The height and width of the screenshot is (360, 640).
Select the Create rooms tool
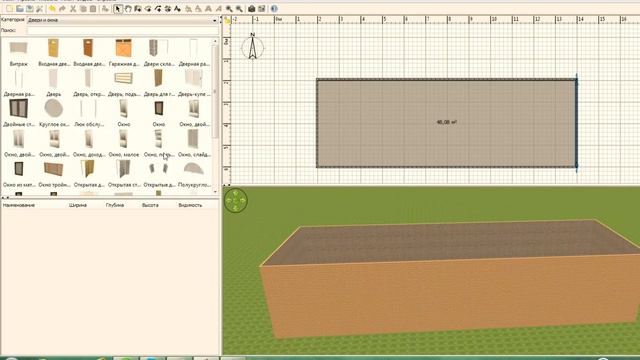point(148,9)
